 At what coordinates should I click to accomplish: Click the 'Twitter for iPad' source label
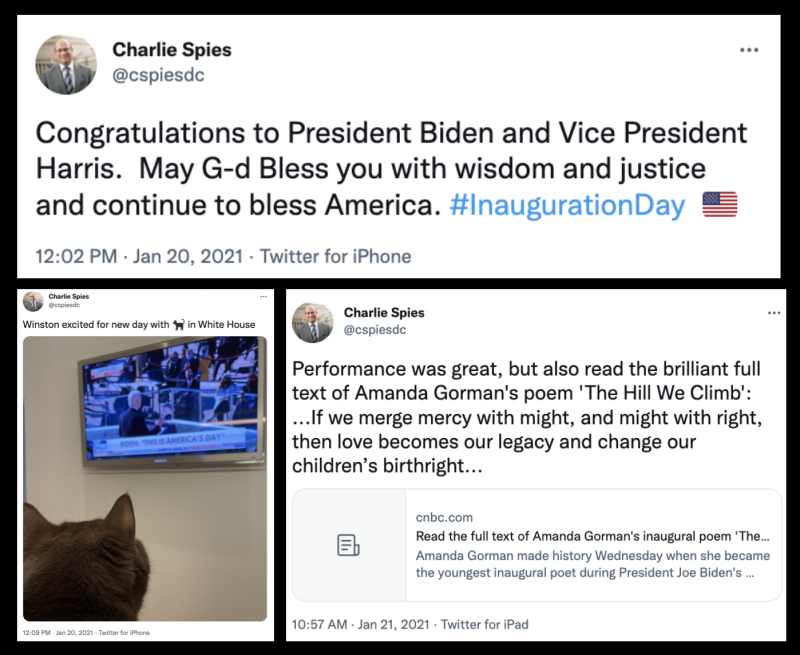[x=484, y=624]
